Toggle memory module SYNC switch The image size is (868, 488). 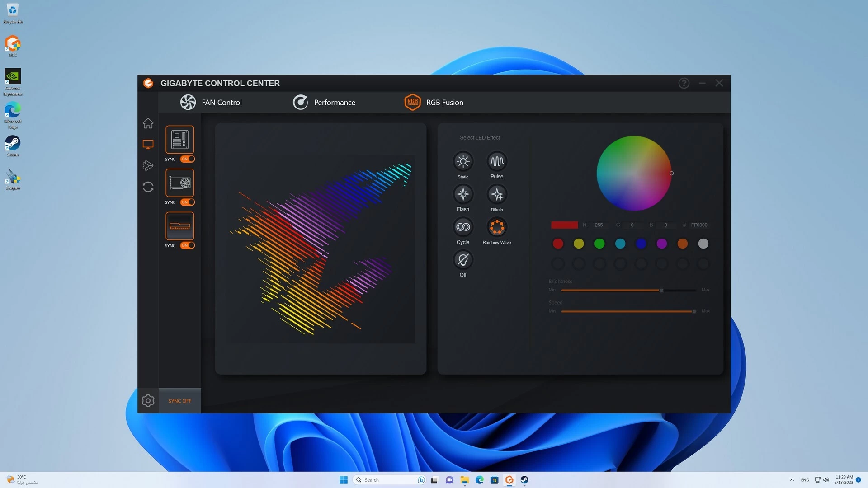pyautogui.click(x=187, y=245)
